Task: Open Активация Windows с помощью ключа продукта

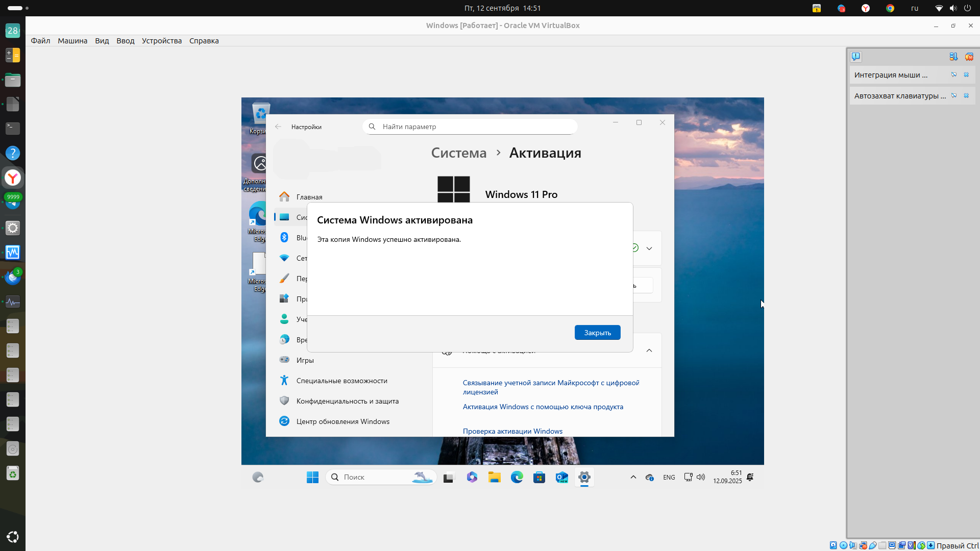Action: coord(543,407)
